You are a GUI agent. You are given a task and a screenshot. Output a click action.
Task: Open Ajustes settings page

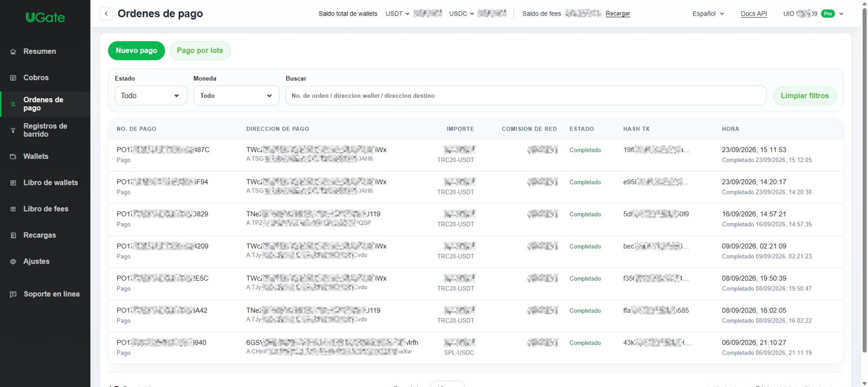37,262
